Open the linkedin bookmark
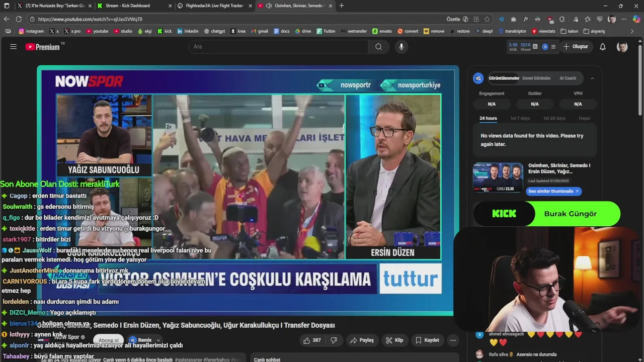The height and width of the screenshot is (362, 644). point(187,31)
